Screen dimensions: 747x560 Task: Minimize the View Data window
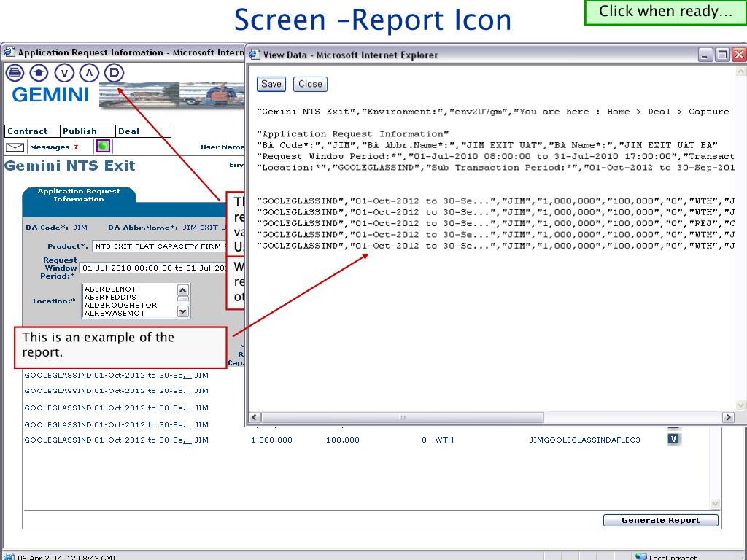click(x=705, y=55)
